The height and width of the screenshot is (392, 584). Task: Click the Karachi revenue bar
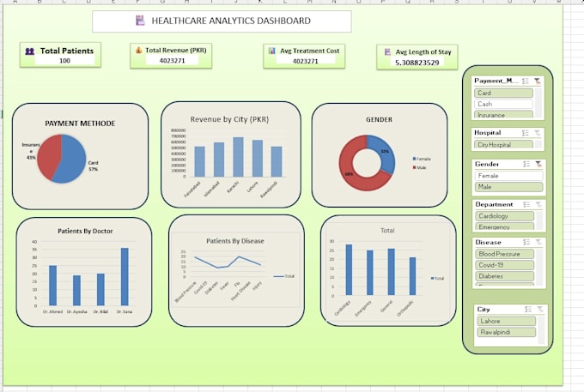[239, 157]
